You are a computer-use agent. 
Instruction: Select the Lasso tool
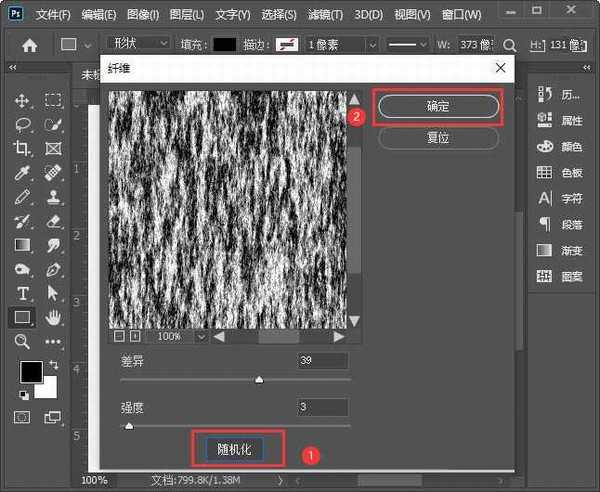[22, 124]
